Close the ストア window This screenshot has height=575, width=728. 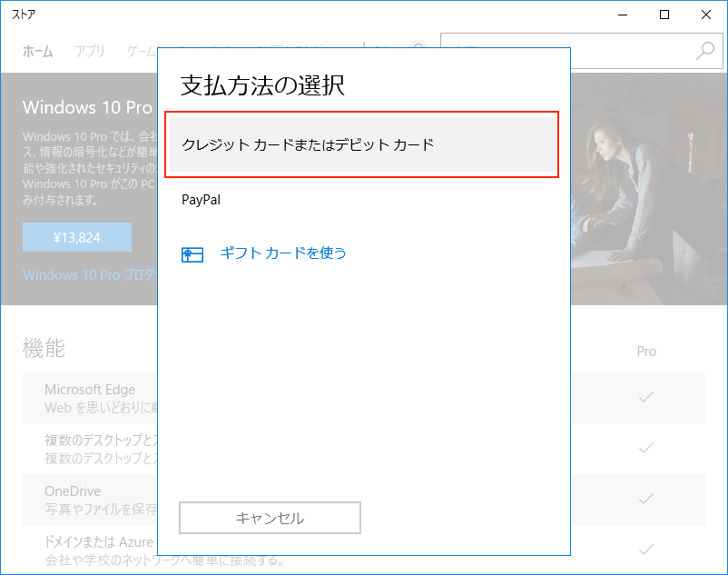(x=706, y=15)
